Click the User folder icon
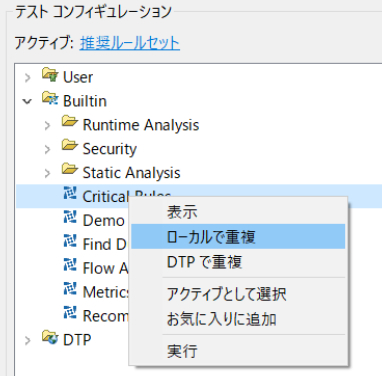The image size is (382, 376). pyautogui.click(x=50, y=75)
